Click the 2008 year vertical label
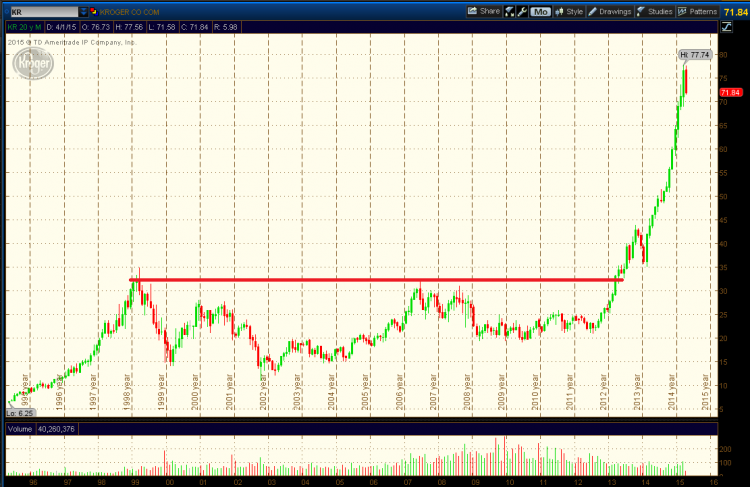750x487 pixels. click(467, 391)
